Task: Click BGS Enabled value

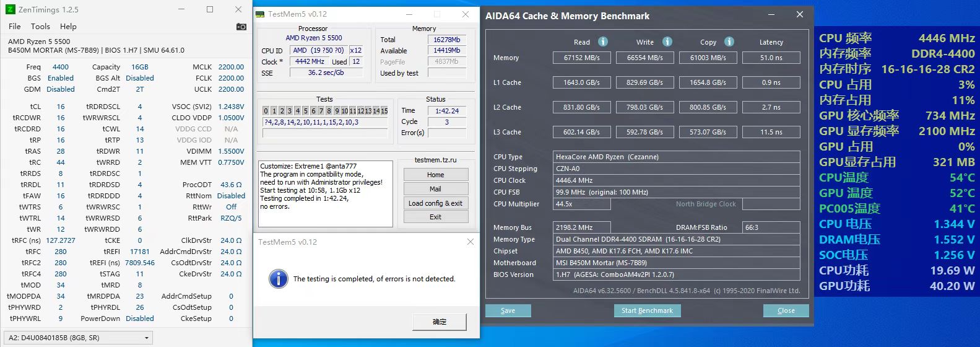Action: click(x=61, y=78)
